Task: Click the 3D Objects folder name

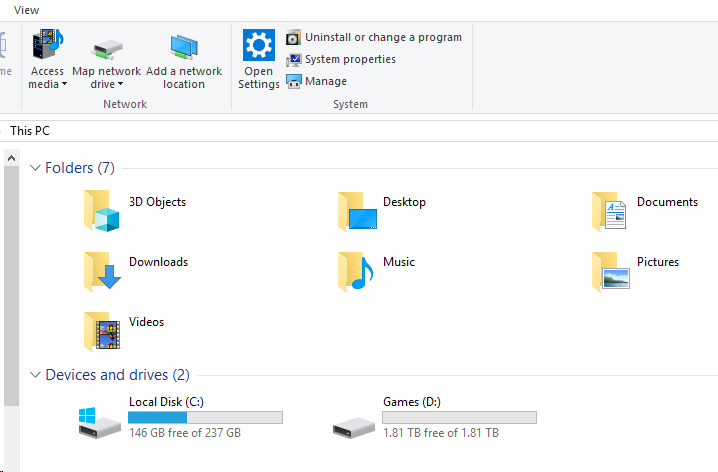Action: coord(158,202)
